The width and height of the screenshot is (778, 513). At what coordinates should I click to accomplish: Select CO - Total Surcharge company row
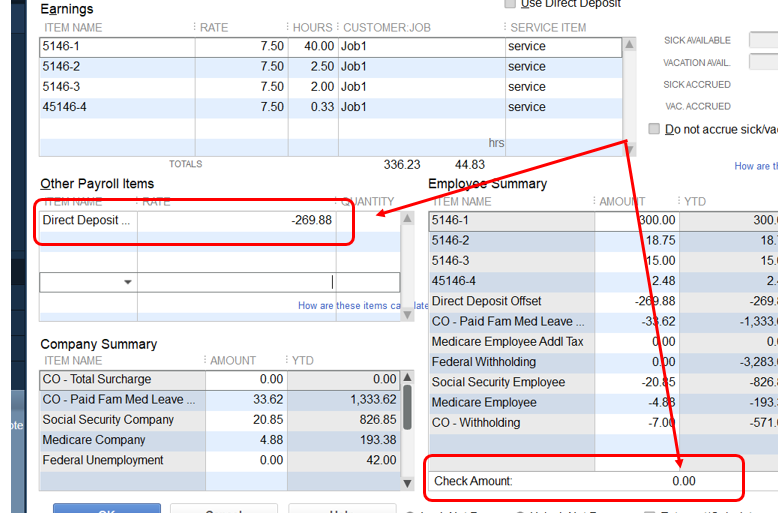tap(220, 380)
